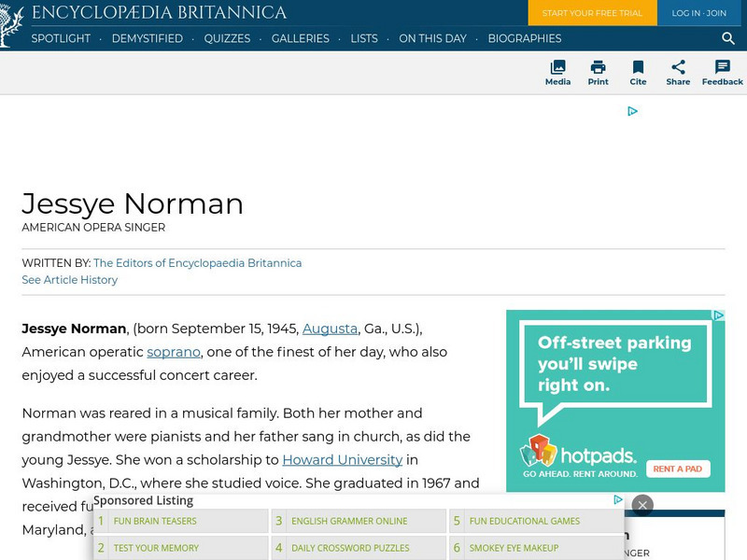Follow the Augusta hyperlink

[x=328, y=329]
